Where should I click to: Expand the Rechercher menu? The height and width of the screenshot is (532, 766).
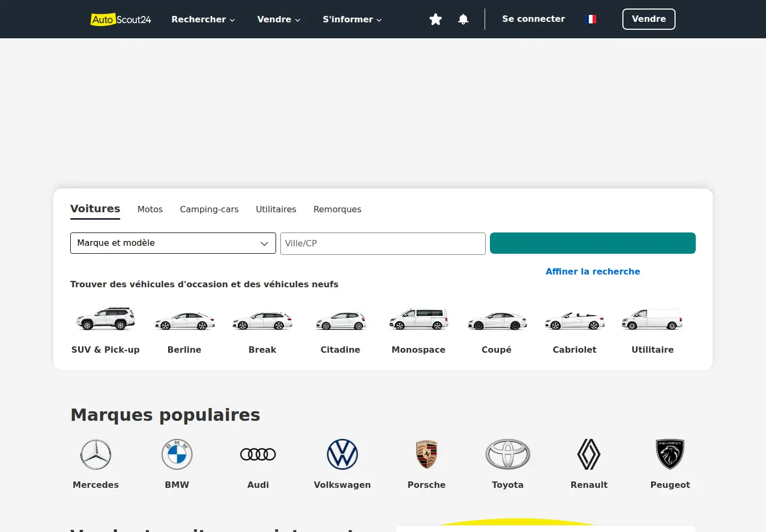203,19
